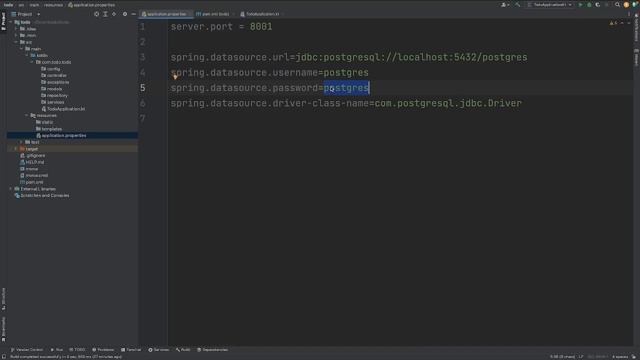Click the tool windows quick-access icon bottom left
Image resolution: width=640 pixels, height=360 pixels.
(4, 357)
